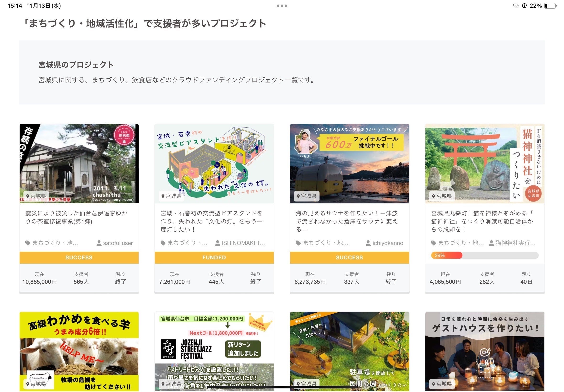Click the tag icon on beer stand card
The height and width of the screenshot is (392, 564).
[x=163, y=243]
